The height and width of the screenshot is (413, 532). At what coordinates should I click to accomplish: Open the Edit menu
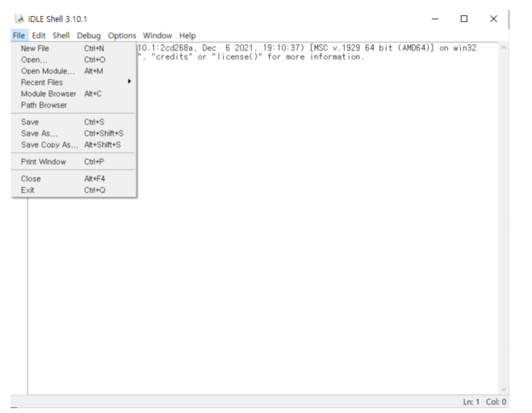tap(39, 35)
